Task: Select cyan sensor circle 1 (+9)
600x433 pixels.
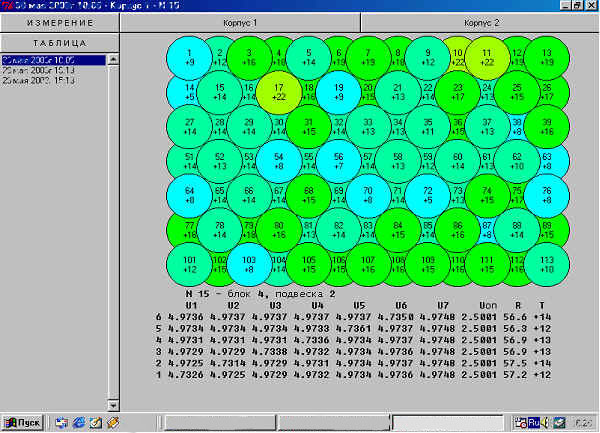Action: coord(189,58)
